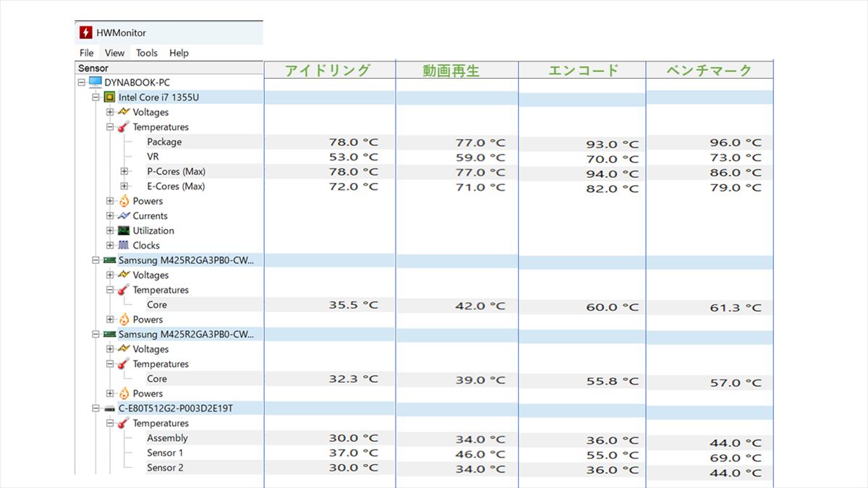The width and height of the screenshot is (868, 488).
Task: Click the flame Powers icon under Intel Core i7
Action: [x=124, y=201]
